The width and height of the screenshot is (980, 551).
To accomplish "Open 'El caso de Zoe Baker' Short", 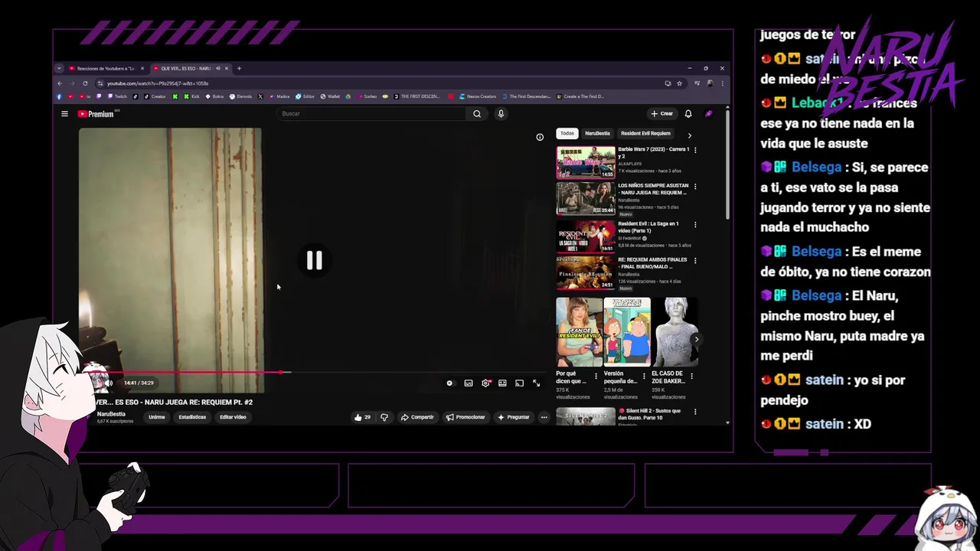I will click(x=675, y=333).
